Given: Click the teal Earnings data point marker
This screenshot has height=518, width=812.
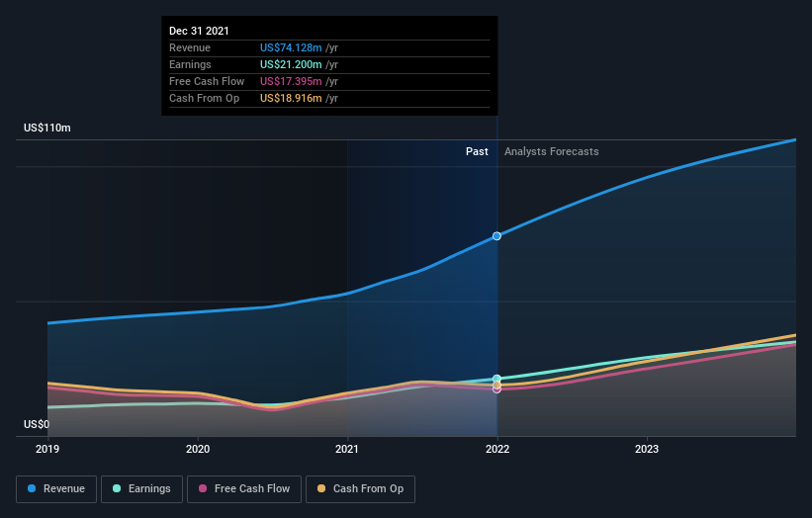Looking at the screenshot, I should click(496, 379).
